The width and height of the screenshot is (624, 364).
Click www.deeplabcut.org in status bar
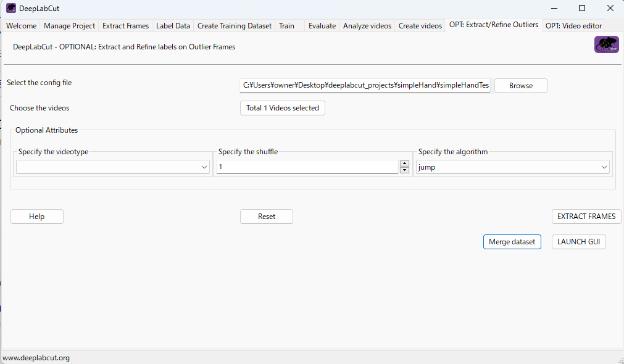pos(36,358)
